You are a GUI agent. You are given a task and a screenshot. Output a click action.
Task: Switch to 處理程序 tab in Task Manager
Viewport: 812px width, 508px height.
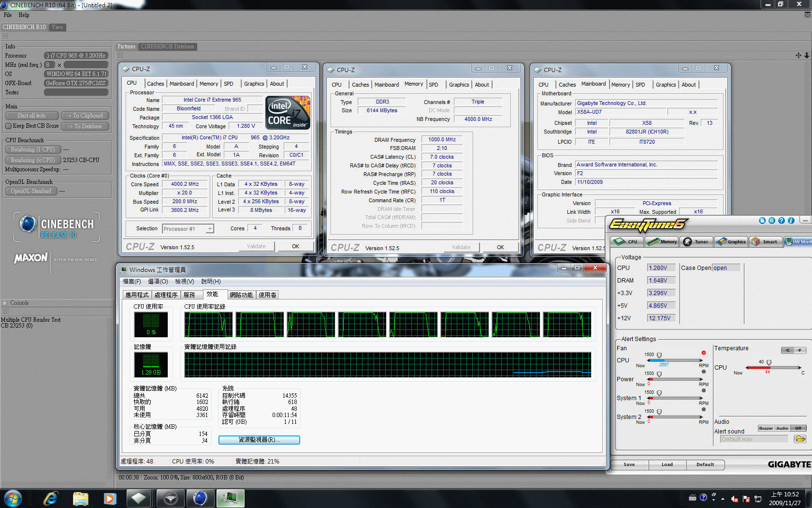[166, 295]
